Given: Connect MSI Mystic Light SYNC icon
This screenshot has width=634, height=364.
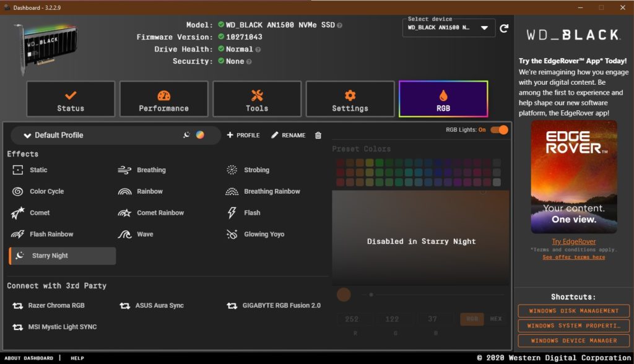Looking at the screenshot, I should point(18,327).
